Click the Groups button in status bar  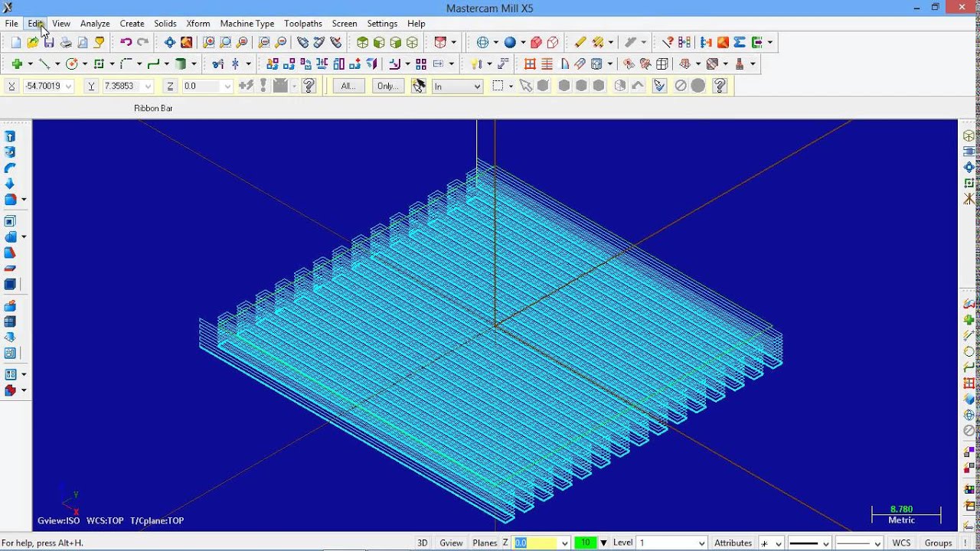[938, 543]
